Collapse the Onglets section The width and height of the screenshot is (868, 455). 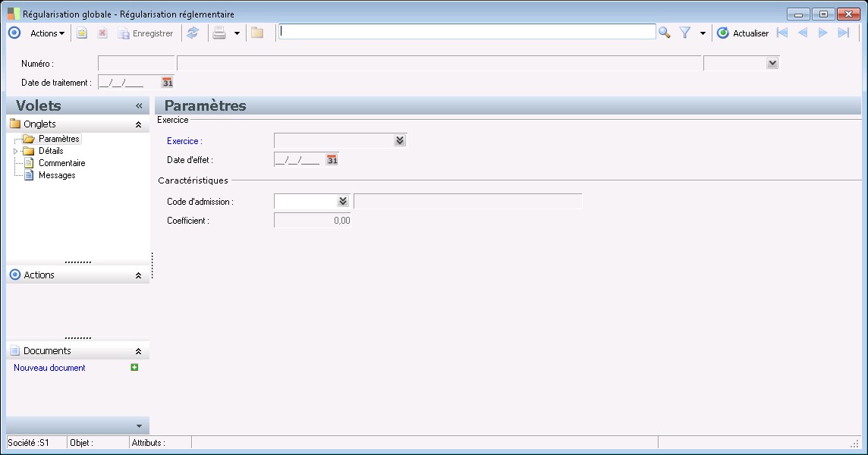coord(138,124)
